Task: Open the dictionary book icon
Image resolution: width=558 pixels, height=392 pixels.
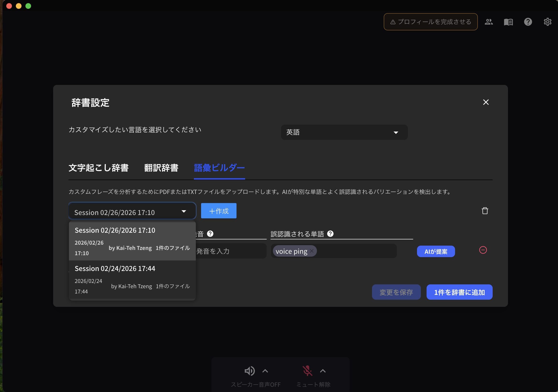Action: coord(508,22)
